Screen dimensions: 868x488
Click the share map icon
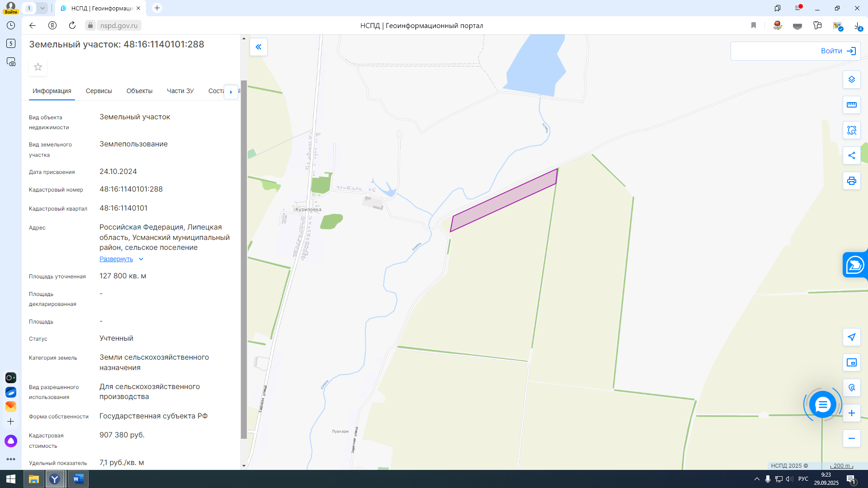[x=851, y=155]
